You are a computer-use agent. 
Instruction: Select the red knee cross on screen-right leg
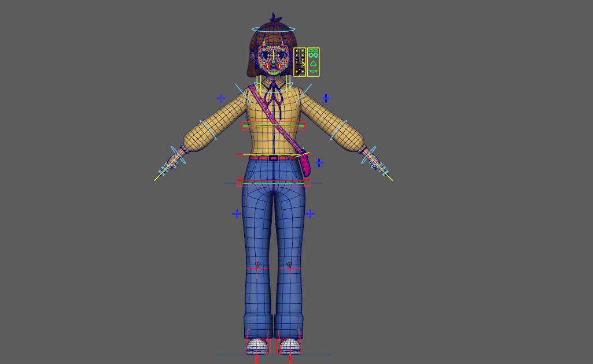point(290,268)
